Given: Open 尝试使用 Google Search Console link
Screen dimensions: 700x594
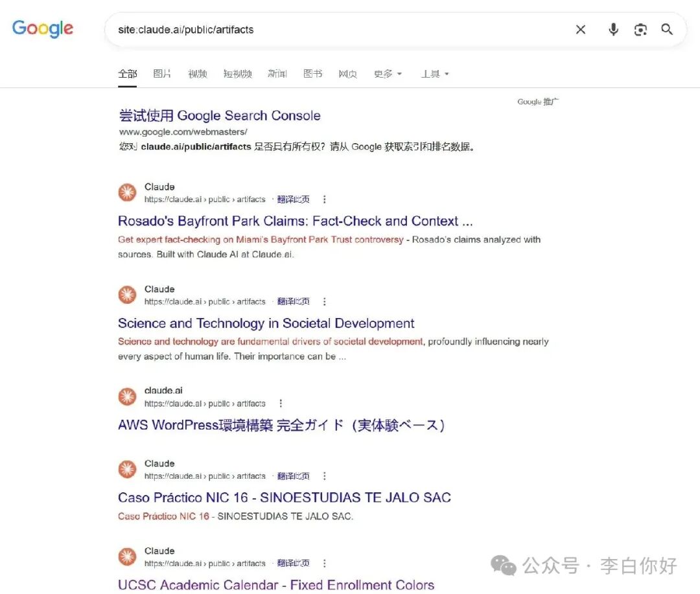Looking at the screenshot, I should 220,115.
